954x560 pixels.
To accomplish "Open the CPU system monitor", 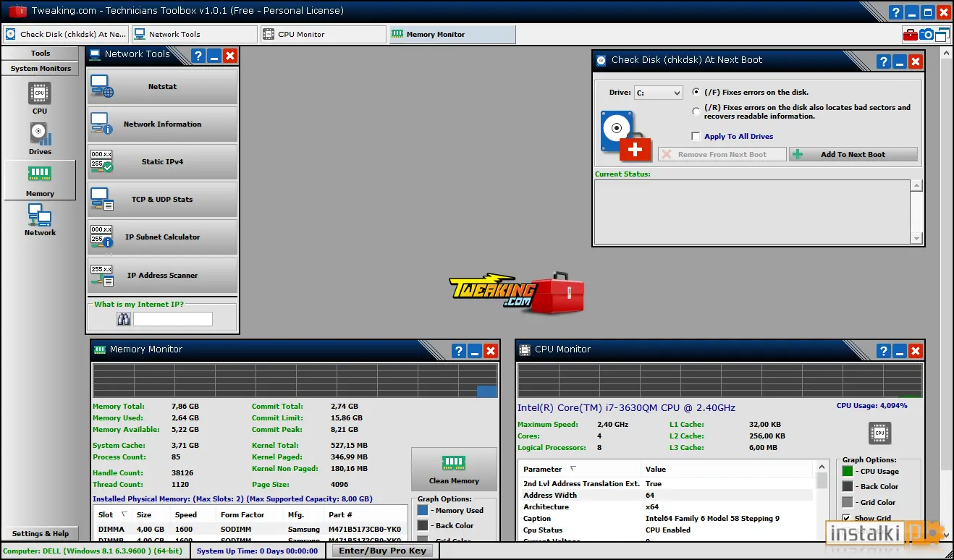I will pos(40,98).
